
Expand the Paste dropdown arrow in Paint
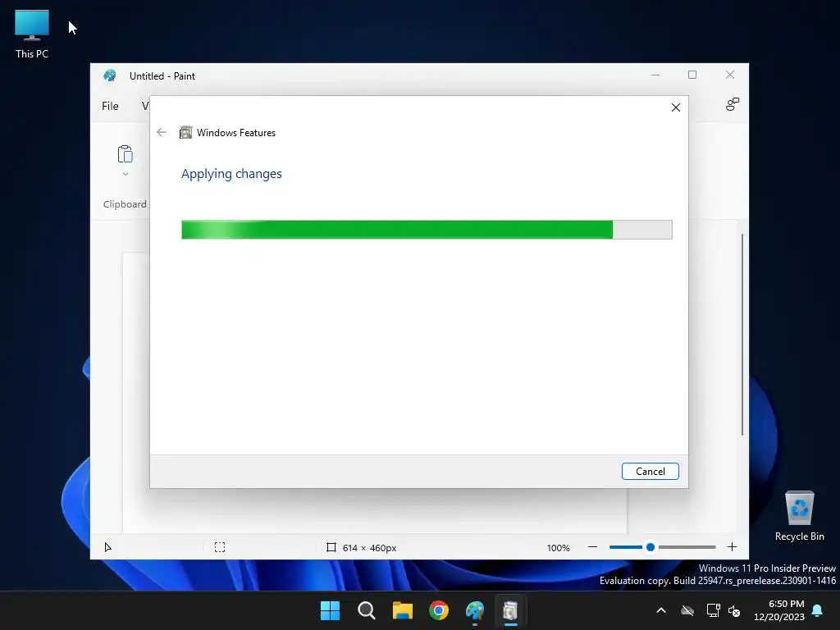[x=125, y=174]
